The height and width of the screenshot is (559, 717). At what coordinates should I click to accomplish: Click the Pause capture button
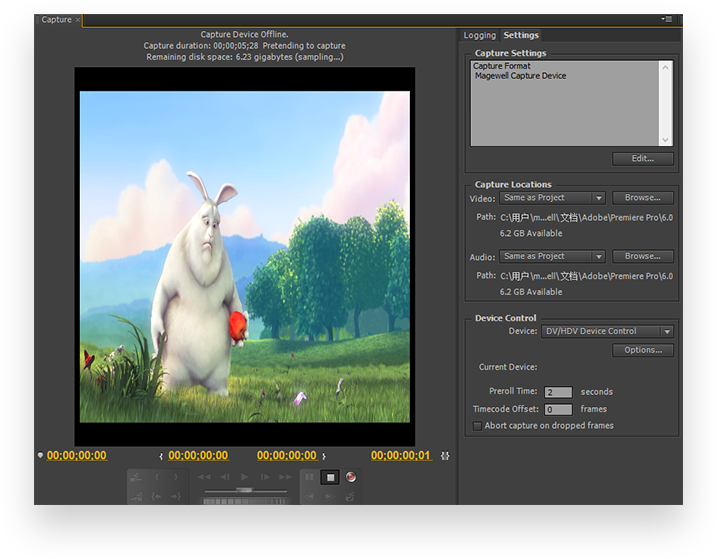click(310, 477)
